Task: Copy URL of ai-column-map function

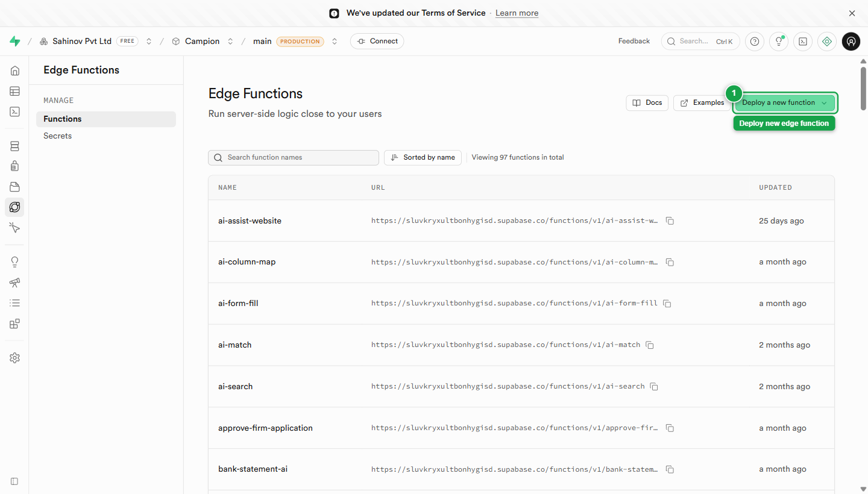Action: click(x=670, y=262)
